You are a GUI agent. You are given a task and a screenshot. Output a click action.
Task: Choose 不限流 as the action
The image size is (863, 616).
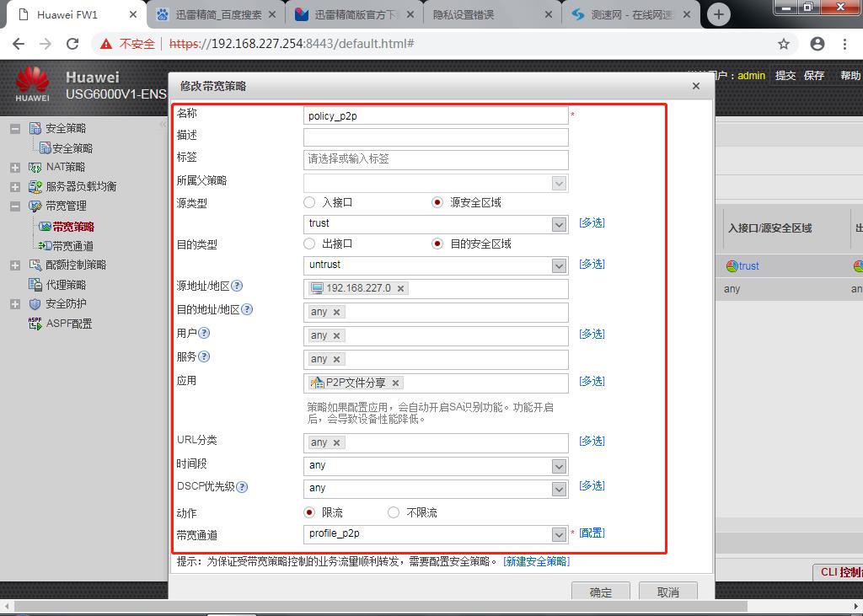pos(393,512)
